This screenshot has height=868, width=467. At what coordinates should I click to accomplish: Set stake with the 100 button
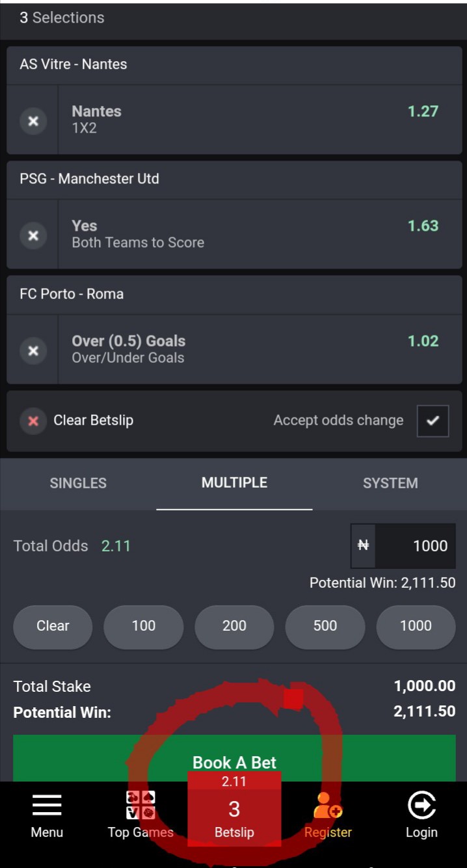coord(144,626)
